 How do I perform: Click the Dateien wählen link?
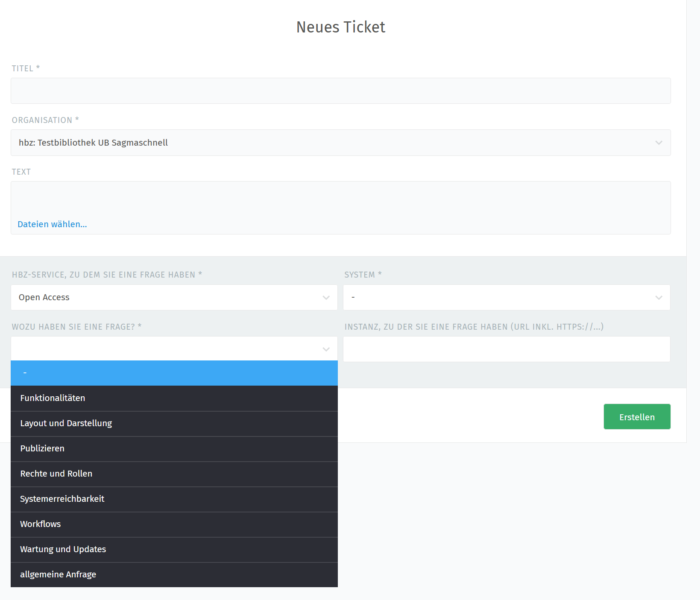point(52,224)
